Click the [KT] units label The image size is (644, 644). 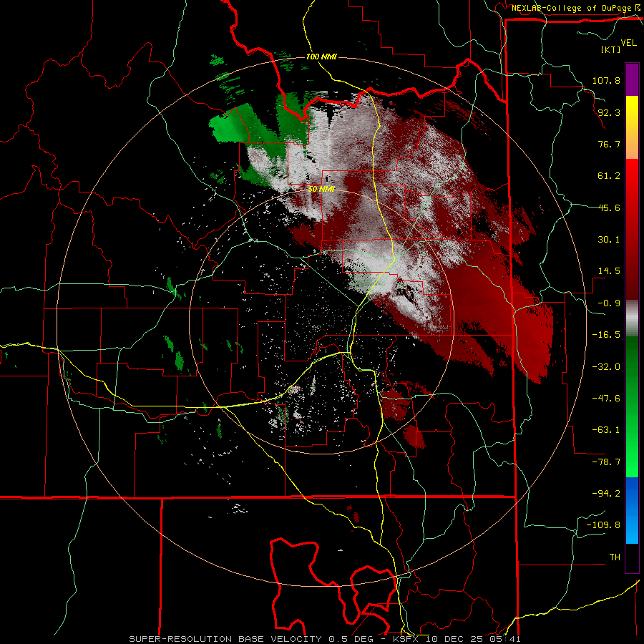click(611, 49)
